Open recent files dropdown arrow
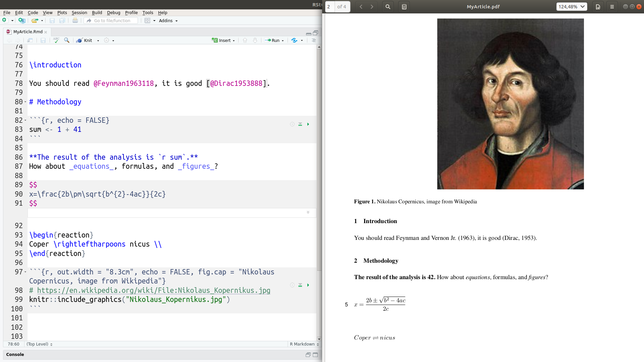Viewport: 644px width, 362px height. click(42, 21)
